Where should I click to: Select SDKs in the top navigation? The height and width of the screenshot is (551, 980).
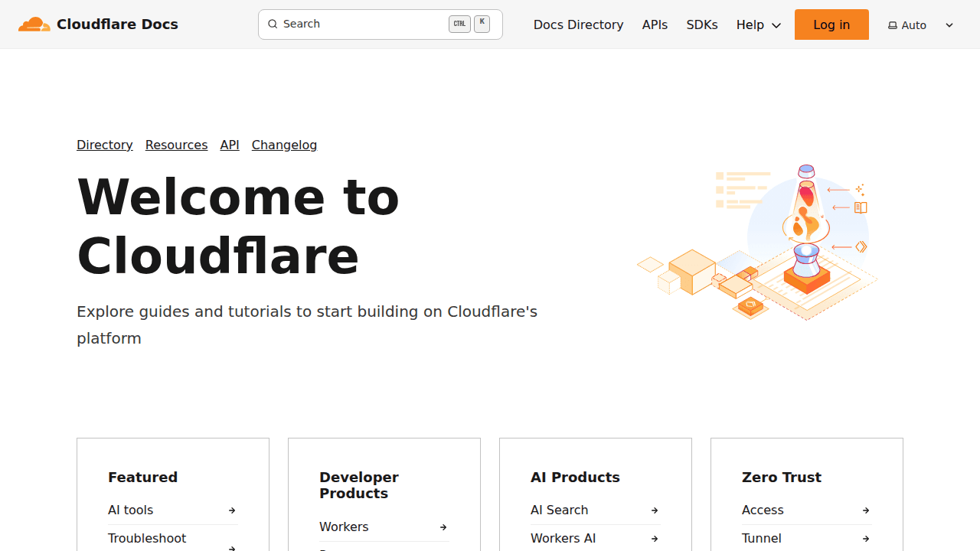pyautogui.click(x=702, y=24)
